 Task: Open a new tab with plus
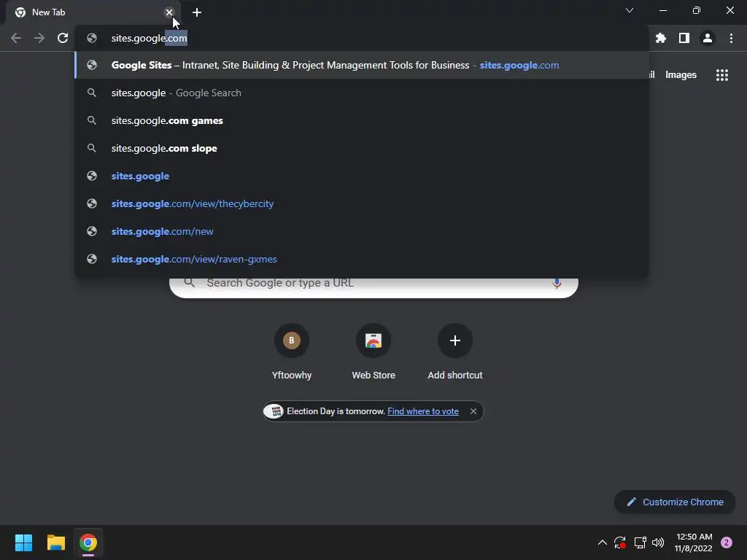point(197,12)
